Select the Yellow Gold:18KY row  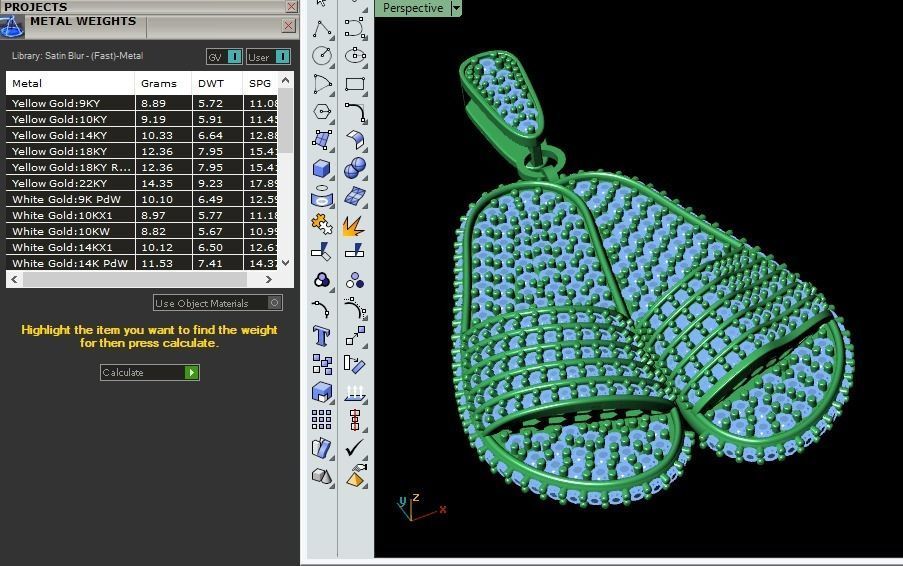pos(142,151)
